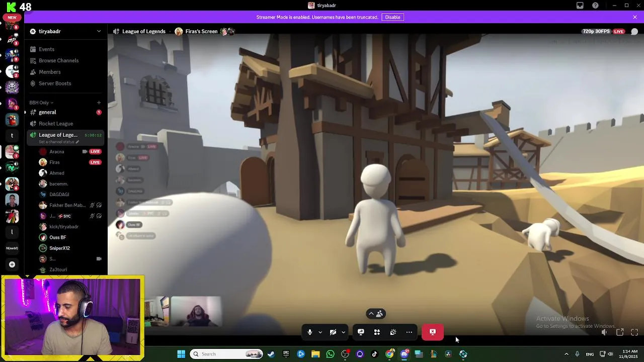Screen dimensions: 644x362
Task: Open the server with letter t icon
Action: 12,136
